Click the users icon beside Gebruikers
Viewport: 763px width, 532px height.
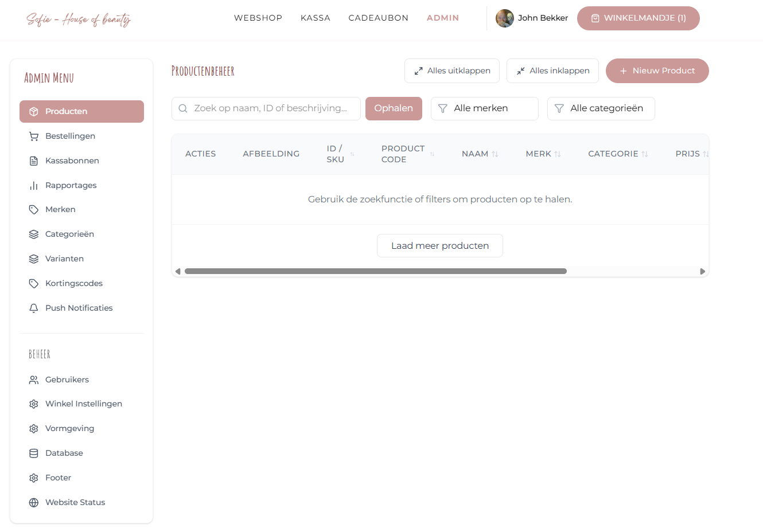(34, 380)
